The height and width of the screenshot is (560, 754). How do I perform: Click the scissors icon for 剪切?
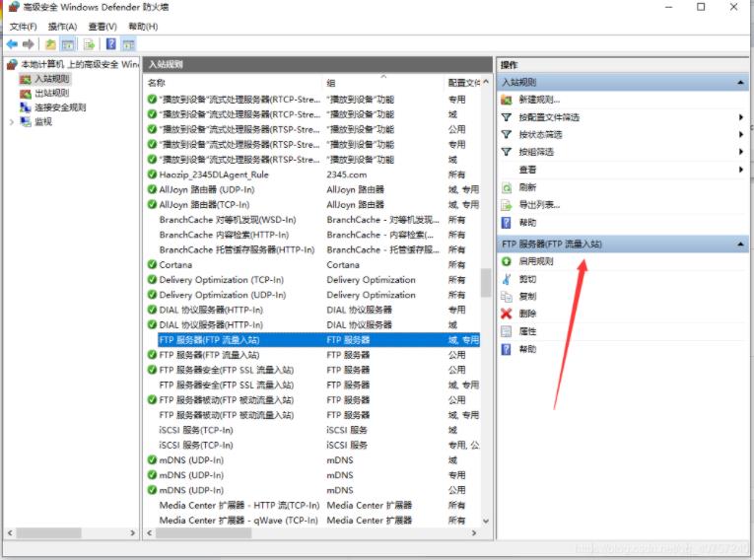[x=507, y=279]
